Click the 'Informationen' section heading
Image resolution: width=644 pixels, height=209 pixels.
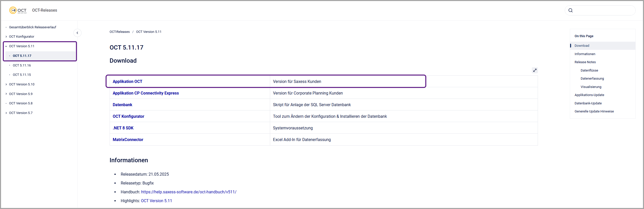129,160
